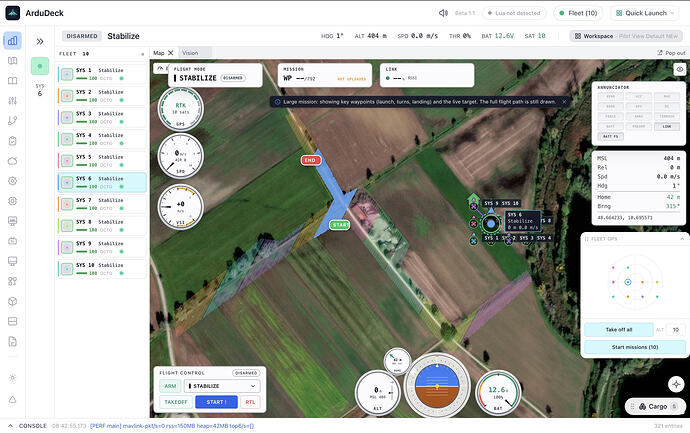Click the DISARMED status badge in header
This screenshot has height=433, width=690.
coord(82,36)
